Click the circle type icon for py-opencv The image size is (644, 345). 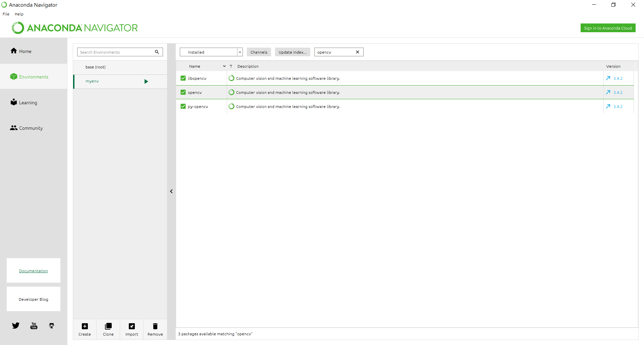(231, 106)
